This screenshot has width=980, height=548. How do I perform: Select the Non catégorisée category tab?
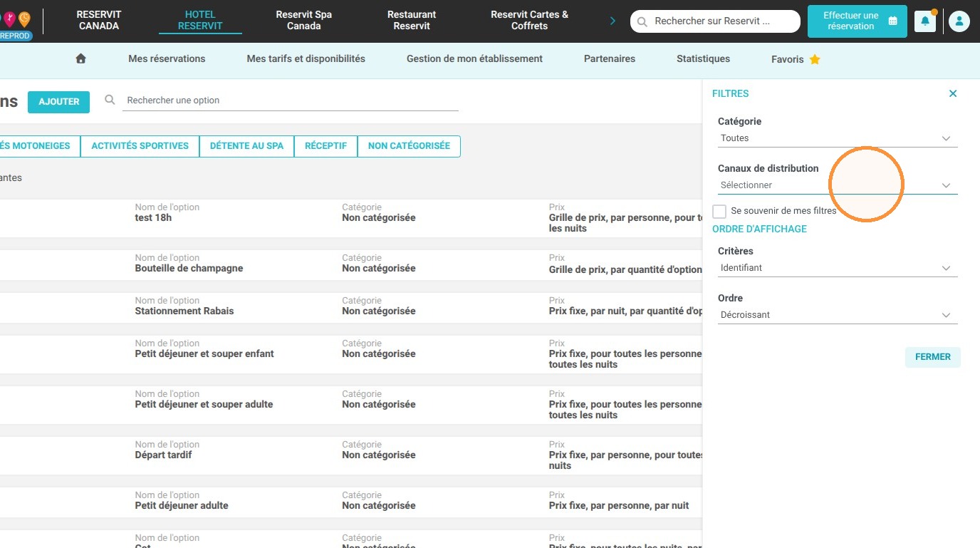(x=409, y=146)
